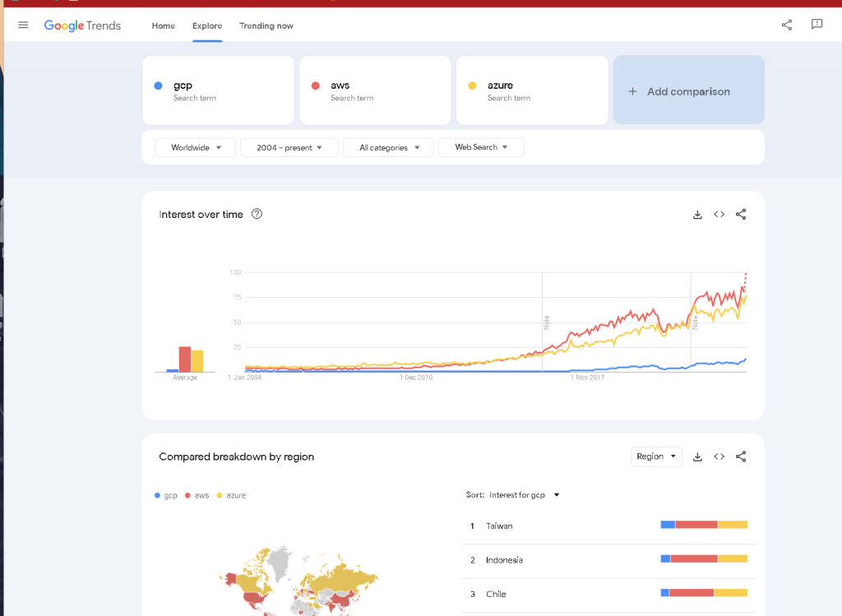The image size is (842, 616).
Task: Click Compared breakdown by region heading
Action: (x=236, y=456)
